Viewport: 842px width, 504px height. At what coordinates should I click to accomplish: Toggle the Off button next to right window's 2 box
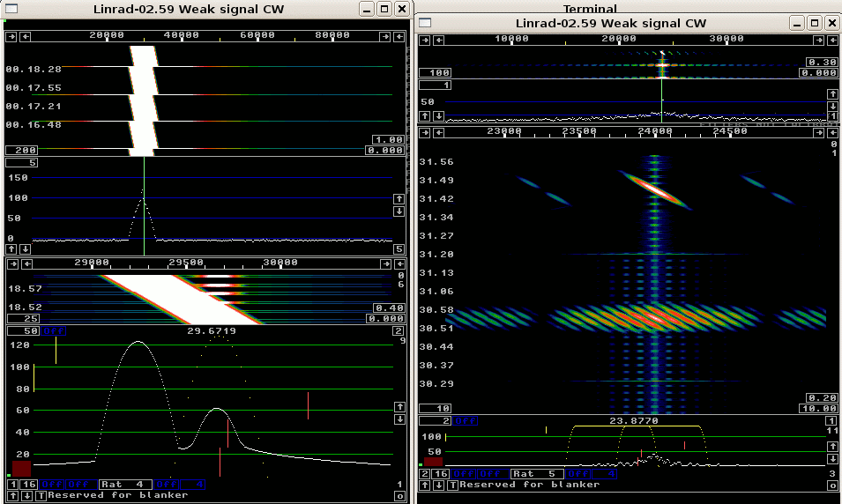[465, 421]
